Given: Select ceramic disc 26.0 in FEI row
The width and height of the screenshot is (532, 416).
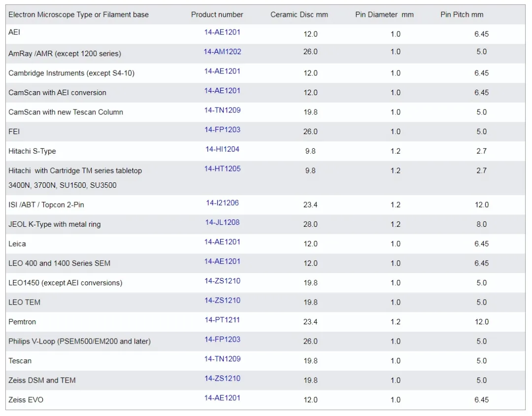Looking at the screenshot, I should pyautogui.click(x=310, y=132).
